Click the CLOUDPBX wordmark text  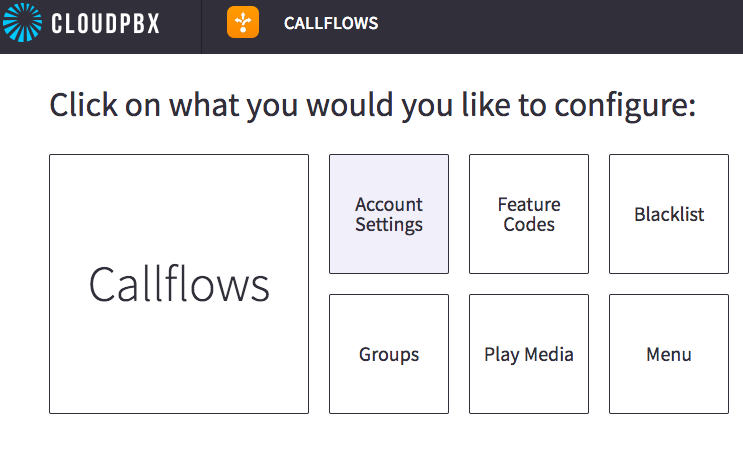tap(105, 23)
